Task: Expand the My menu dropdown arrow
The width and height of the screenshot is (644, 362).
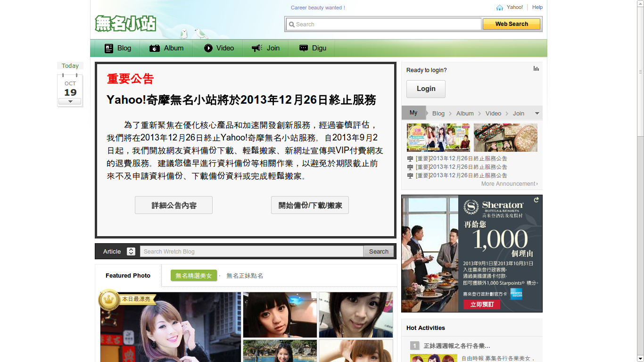Action: coord(537,114)
